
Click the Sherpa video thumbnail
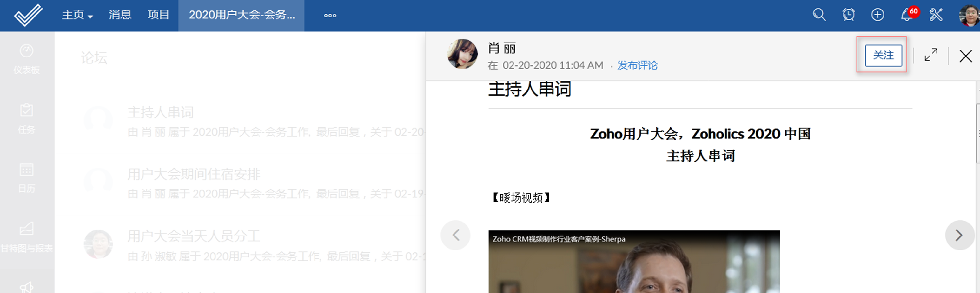[x=634, y=262]
